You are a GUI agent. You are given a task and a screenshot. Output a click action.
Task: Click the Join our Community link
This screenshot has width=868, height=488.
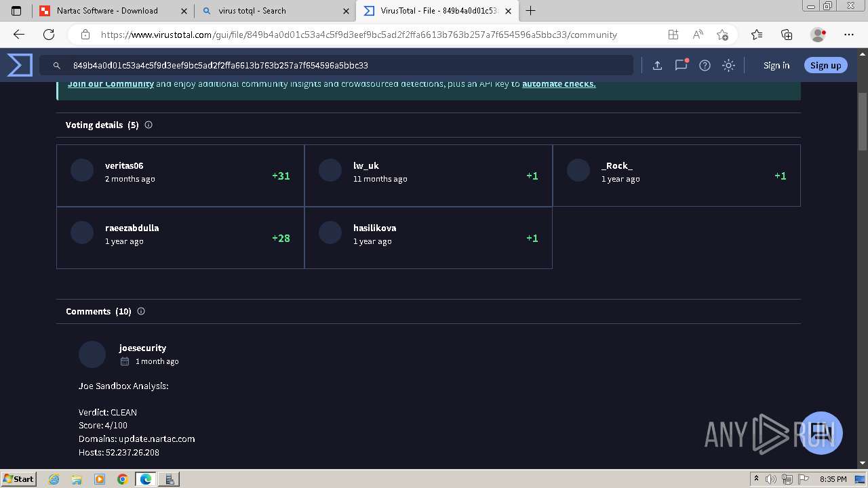coord(111,84)
